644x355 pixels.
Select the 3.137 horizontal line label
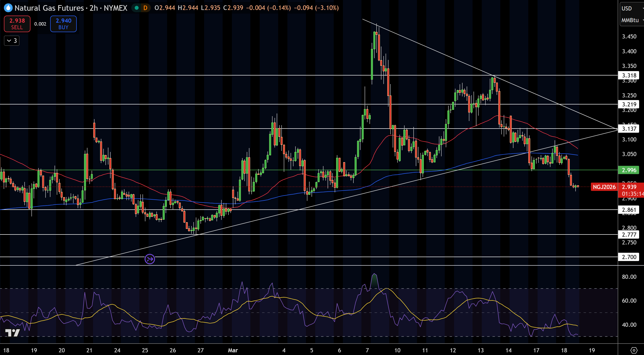[629, 129]
